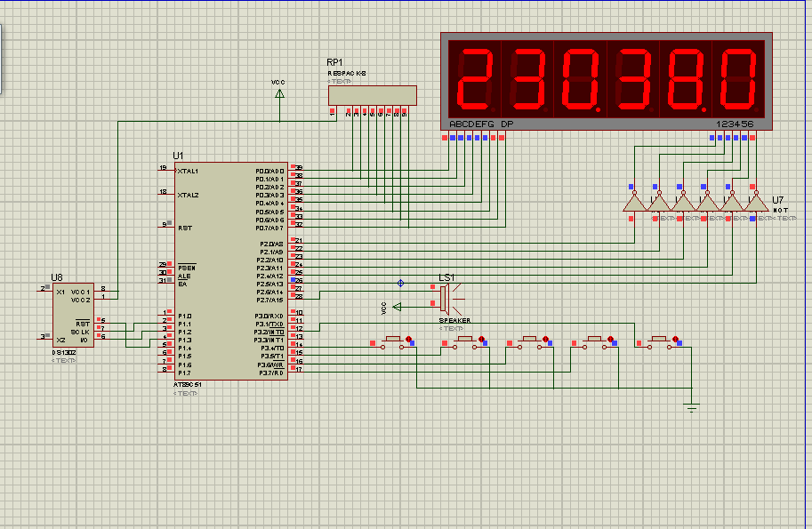Select the RESPACK-8 resistor pack body

[x=373, y=96]
